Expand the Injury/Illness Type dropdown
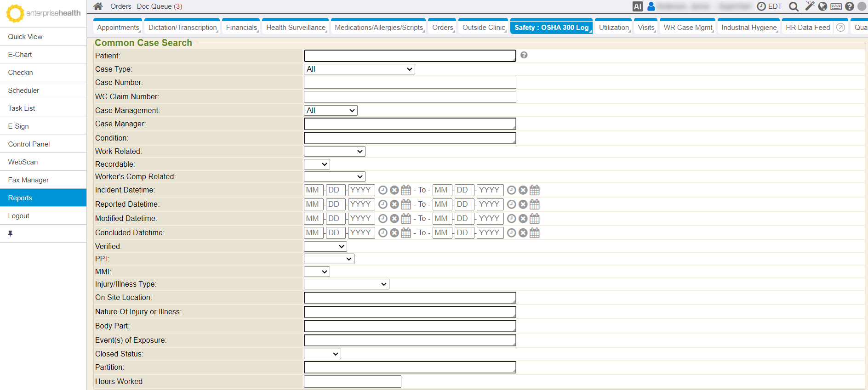 [x=346, y=284]
